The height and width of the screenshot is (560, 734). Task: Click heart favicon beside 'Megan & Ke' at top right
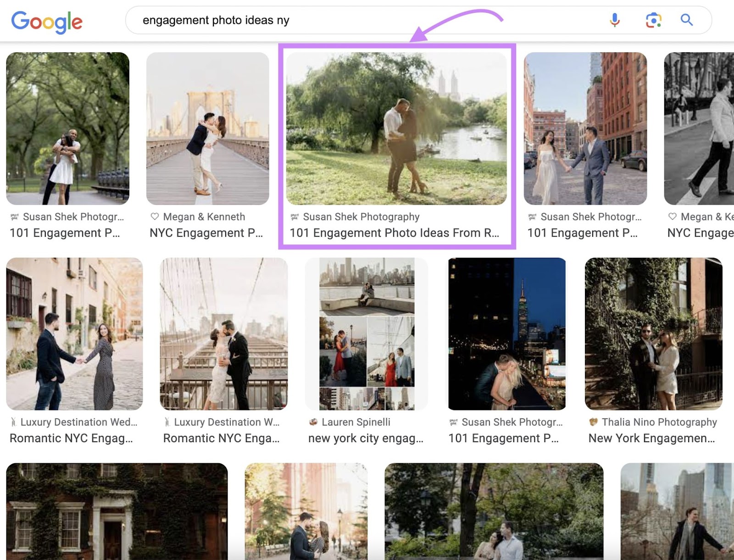click(673, 216)
